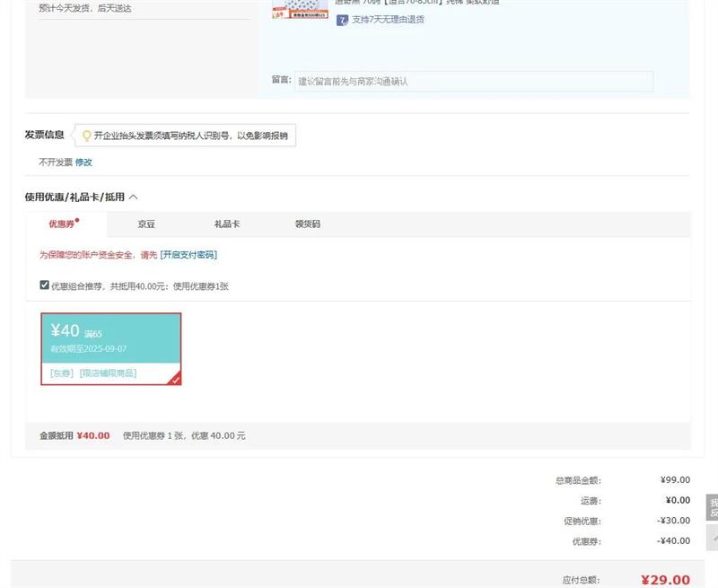The width and height of the screenshot is (718, 588).
Task: Click the product thumbnail image
Action: [x=300, y=9]
